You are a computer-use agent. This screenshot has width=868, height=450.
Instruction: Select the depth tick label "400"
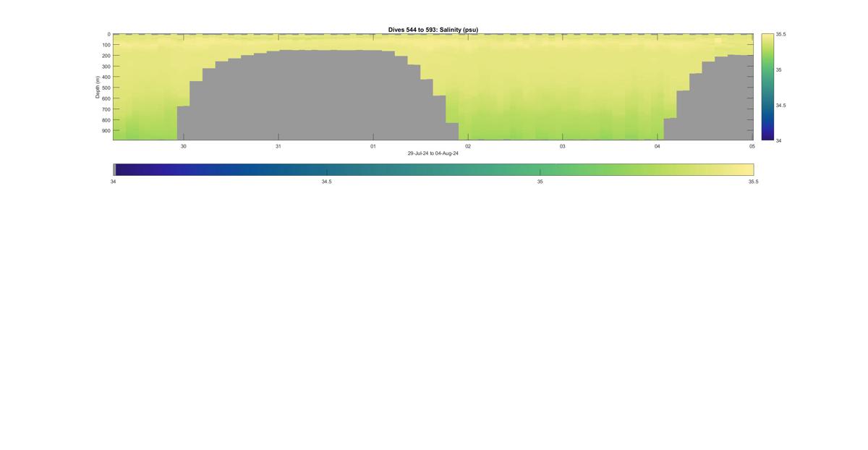(106, 77)
